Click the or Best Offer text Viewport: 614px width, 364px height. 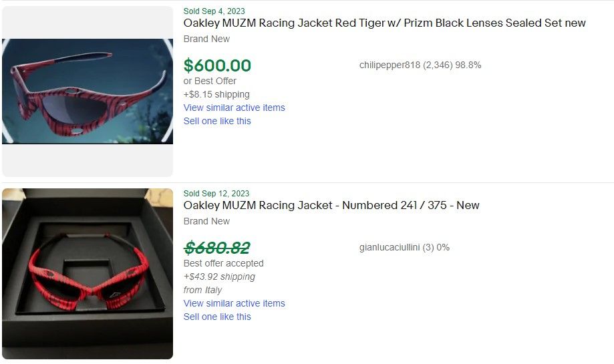[210, 81]
